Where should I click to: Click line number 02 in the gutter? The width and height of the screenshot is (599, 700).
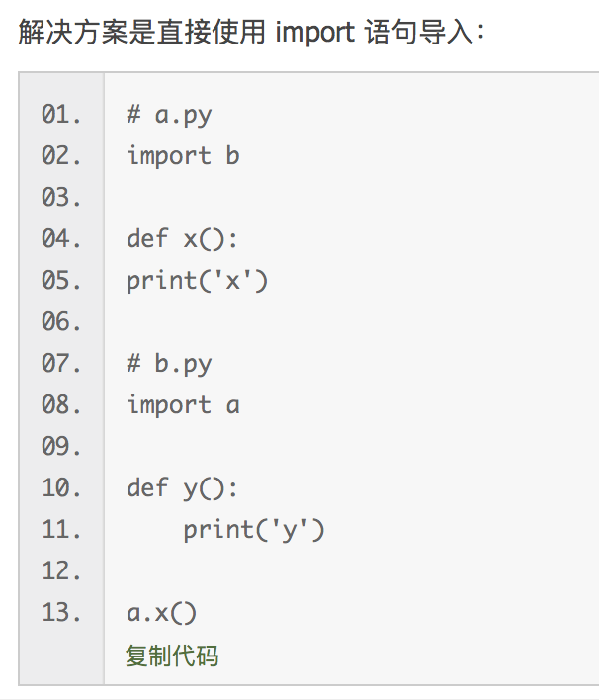point(61,156)
